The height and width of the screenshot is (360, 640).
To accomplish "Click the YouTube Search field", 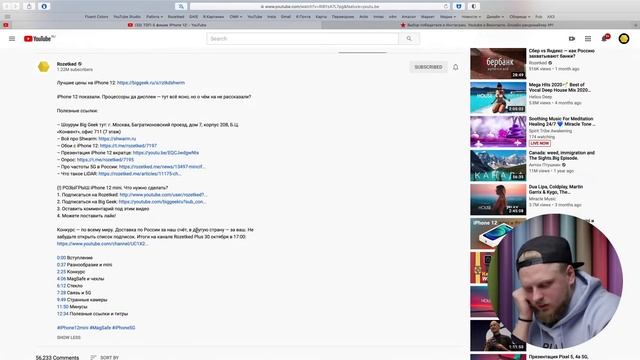I will (302, 39).
